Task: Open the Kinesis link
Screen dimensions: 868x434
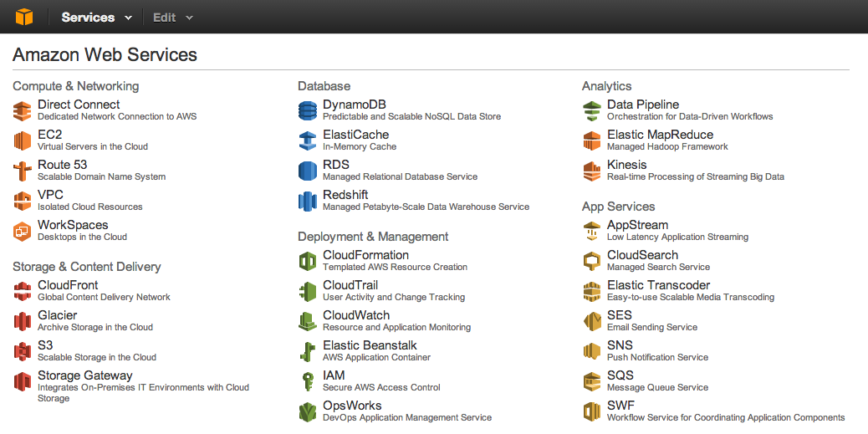Action: 627,165
